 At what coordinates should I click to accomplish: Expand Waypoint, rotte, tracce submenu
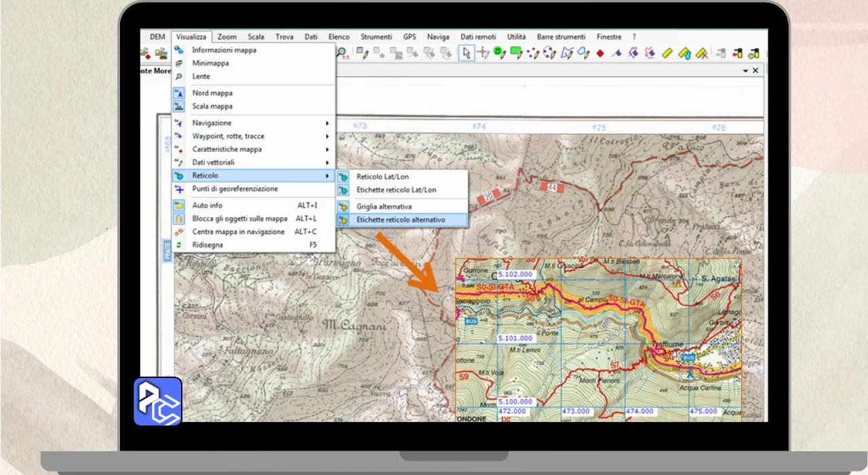pyautogui.click(x=228, y=136)
